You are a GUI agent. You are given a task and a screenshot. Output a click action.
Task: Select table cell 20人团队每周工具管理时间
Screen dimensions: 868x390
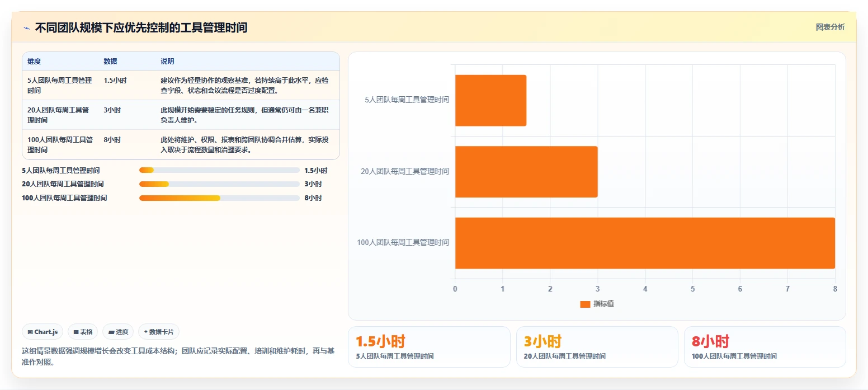[60, 115]
